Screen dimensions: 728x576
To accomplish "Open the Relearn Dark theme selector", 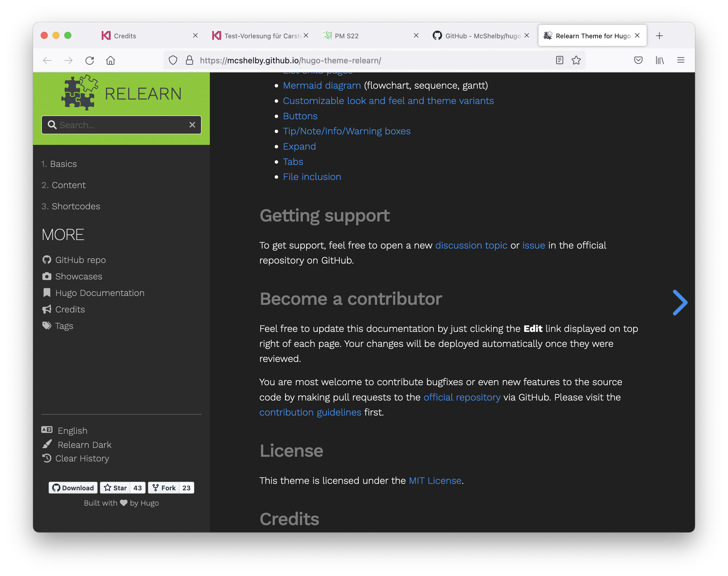I will click(84, 445).
